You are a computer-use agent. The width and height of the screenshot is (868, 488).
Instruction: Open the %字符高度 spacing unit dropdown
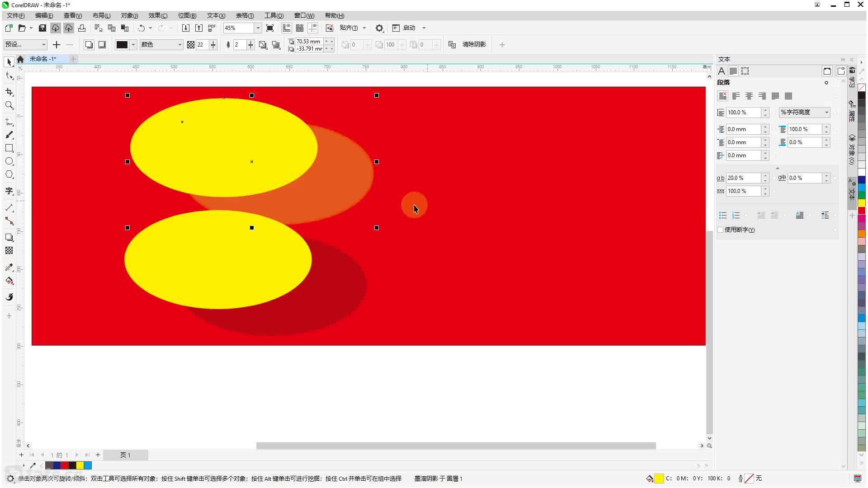coord(805,112)
